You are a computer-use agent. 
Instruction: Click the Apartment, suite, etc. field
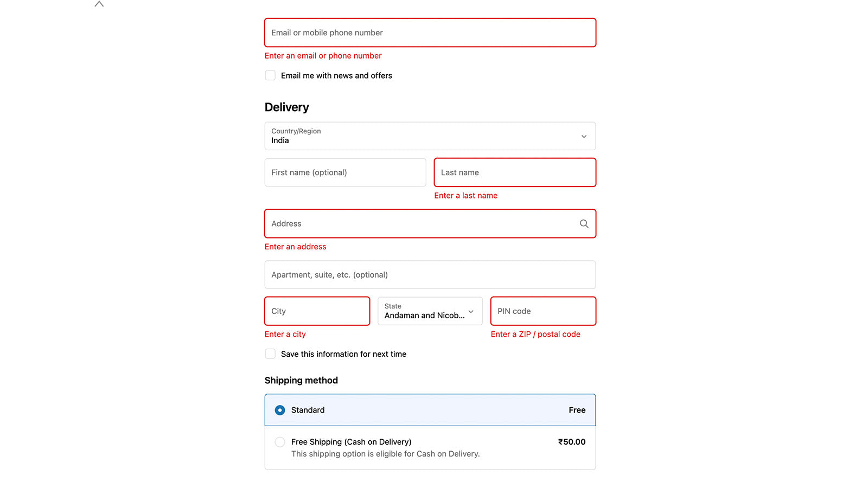[x=430, y=275]
